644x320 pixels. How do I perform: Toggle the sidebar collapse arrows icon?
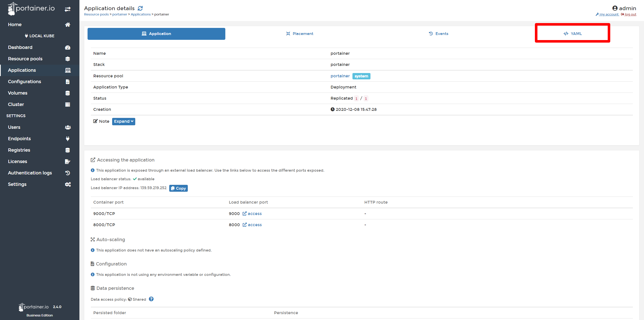[x=67, y=9]
